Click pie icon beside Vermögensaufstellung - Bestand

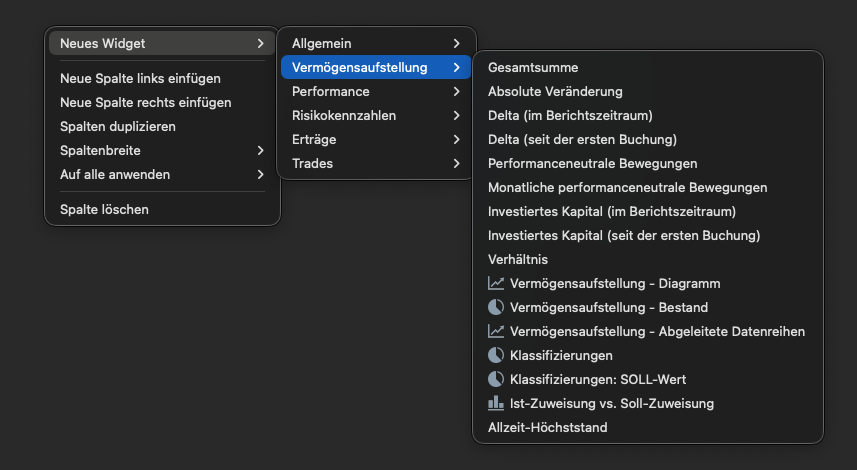point(496,308)
